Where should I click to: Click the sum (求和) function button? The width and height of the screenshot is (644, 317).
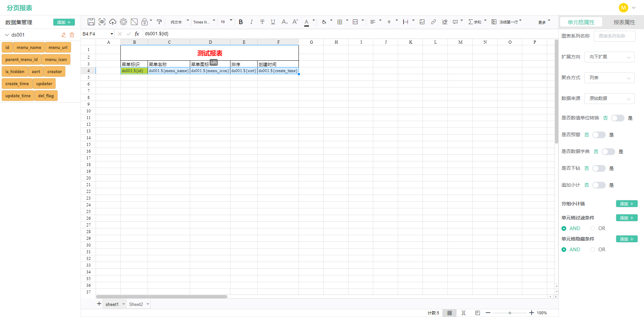475,22
